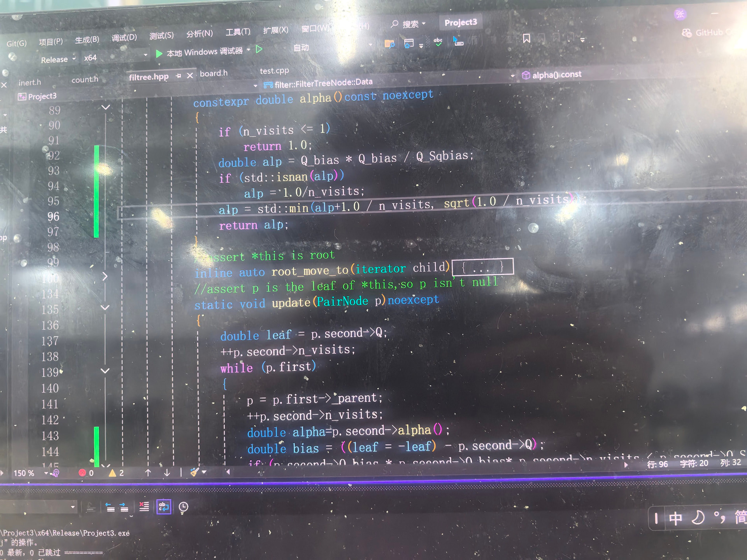Screen dimensions: 747x560
Task: Click the start without debugging play outline icon
Action: point(259,49)
